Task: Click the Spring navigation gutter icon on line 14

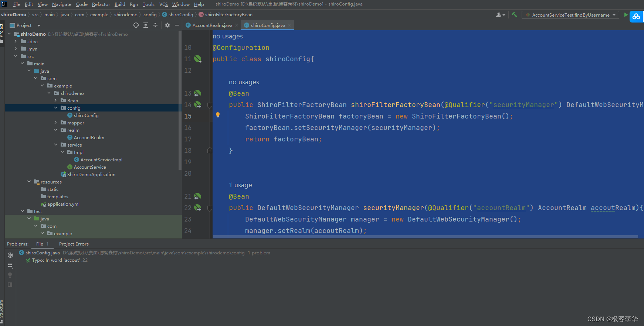Action: pos(198,105)
